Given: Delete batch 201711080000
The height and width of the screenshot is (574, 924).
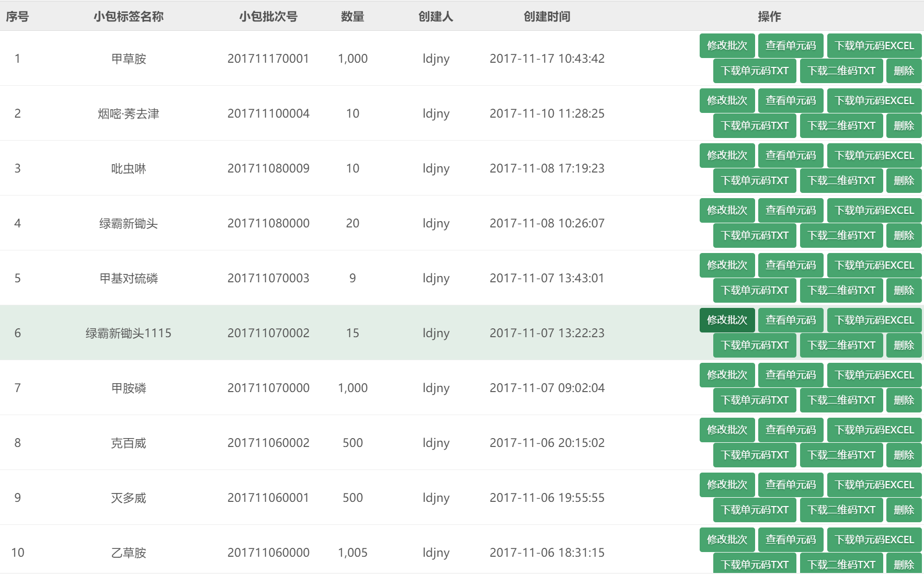Looking at the screenshot, I should click(x=904, y=235).
